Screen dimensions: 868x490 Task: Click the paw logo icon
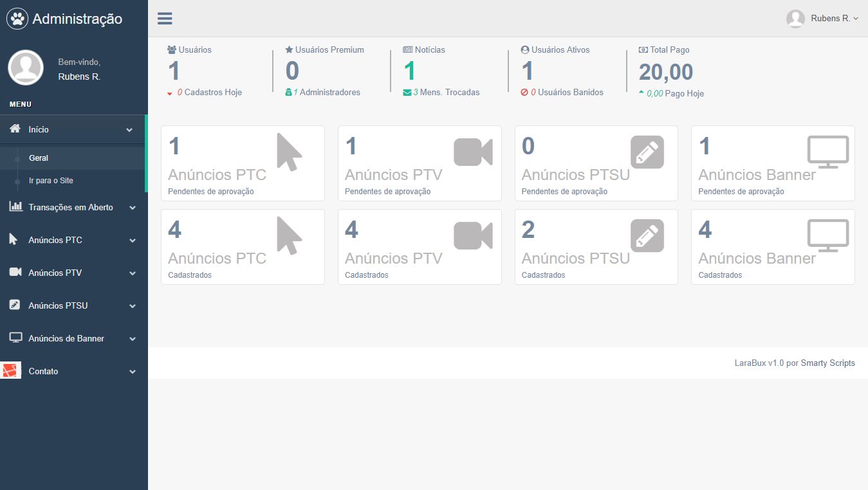coord(17,19)
